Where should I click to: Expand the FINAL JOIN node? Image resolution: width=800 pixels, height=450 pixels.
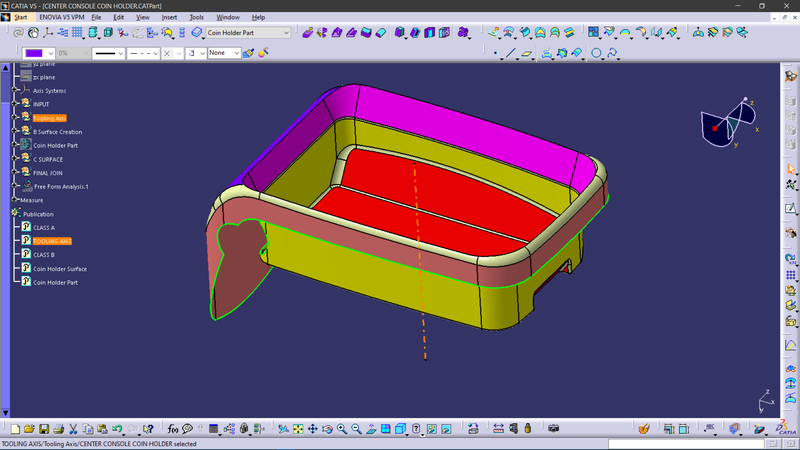click(x=15, y=172)
